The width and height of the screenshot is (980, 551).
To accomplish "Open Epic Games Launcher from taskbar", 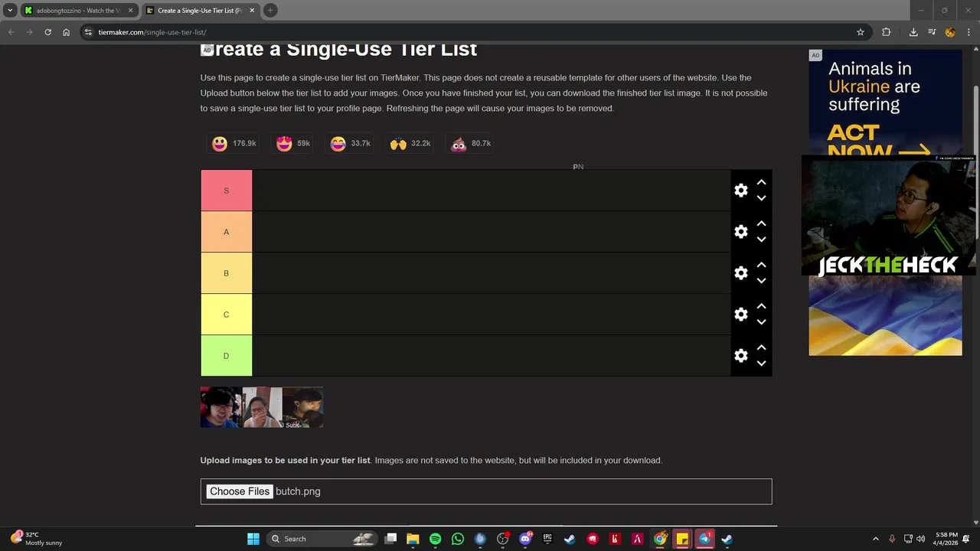I will [x=547, y=539].
